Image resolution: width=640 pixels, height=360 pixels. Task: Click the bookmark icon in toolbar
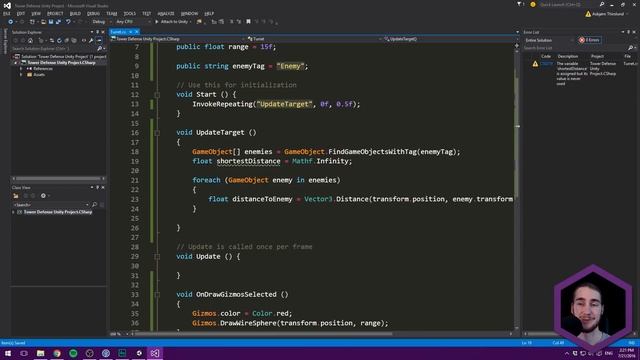[x=248, y=22]
